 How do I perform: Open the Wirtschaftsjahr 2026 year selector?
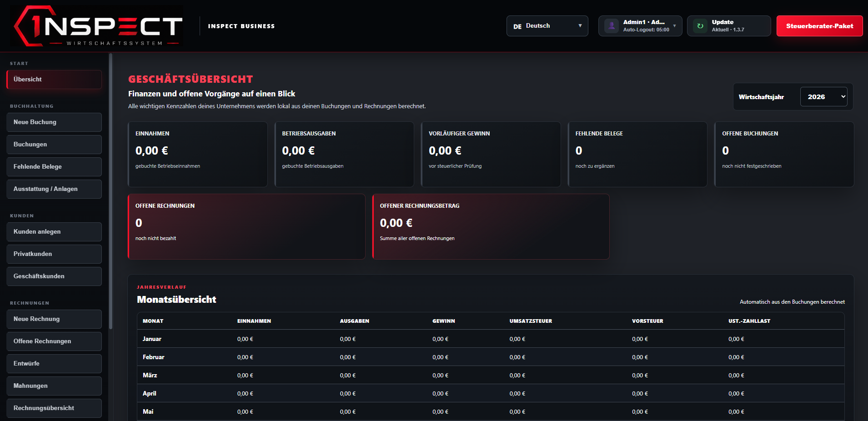[823, 97]
